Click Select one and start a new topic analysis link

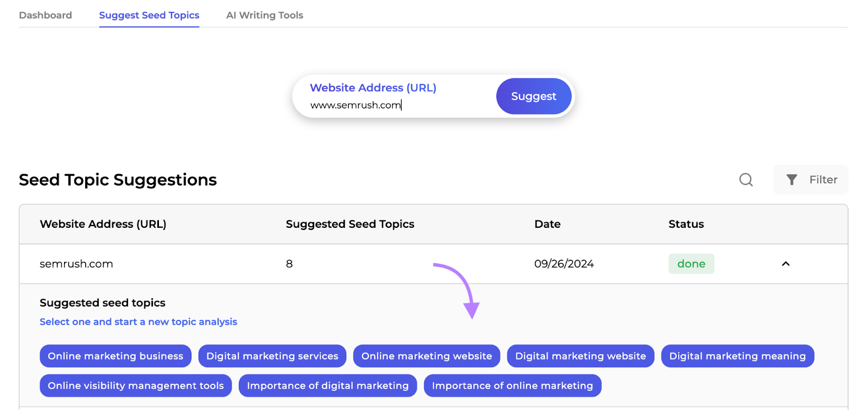[138, 322]
